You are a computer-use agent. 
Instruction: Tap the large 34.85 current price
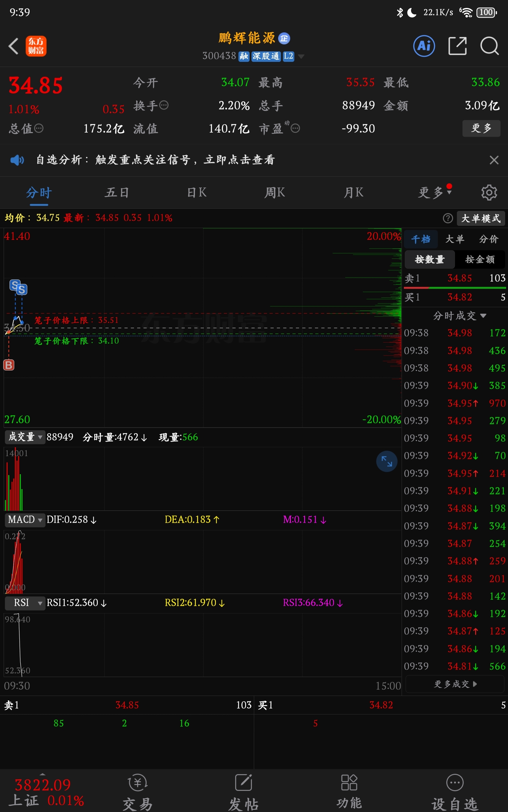36,85
